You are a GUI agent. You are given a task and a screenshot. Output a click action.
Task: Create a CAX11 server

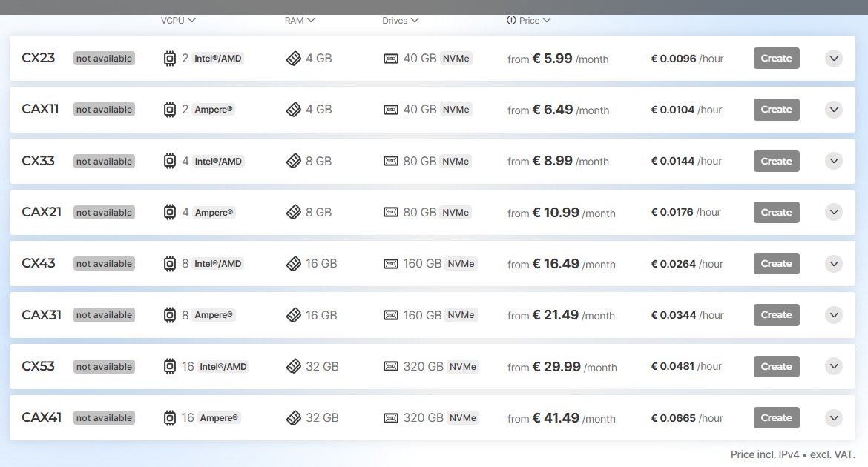(x=776, y=110)
